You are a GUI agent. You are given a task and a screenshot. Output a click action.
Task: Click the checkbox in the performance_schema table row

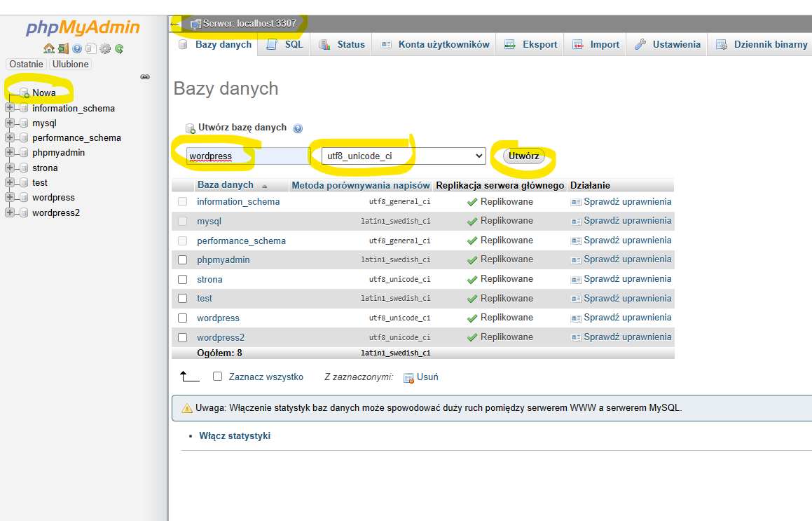tap(182, 241)
